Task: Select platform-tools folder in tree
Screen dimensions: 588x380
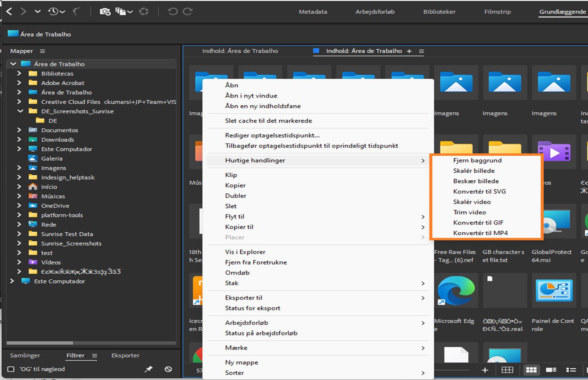Action: [x=62, y=215]
